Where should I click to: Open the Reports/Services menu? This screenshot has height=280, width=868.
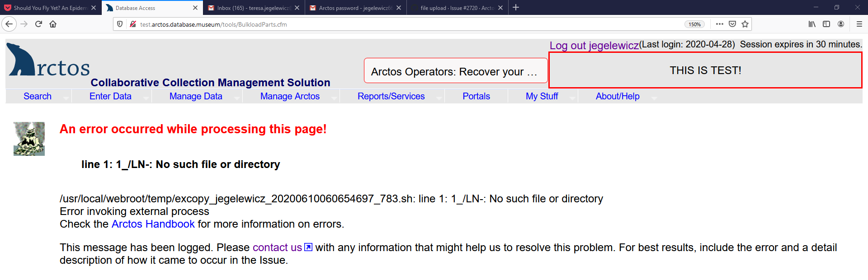[391, 96]
